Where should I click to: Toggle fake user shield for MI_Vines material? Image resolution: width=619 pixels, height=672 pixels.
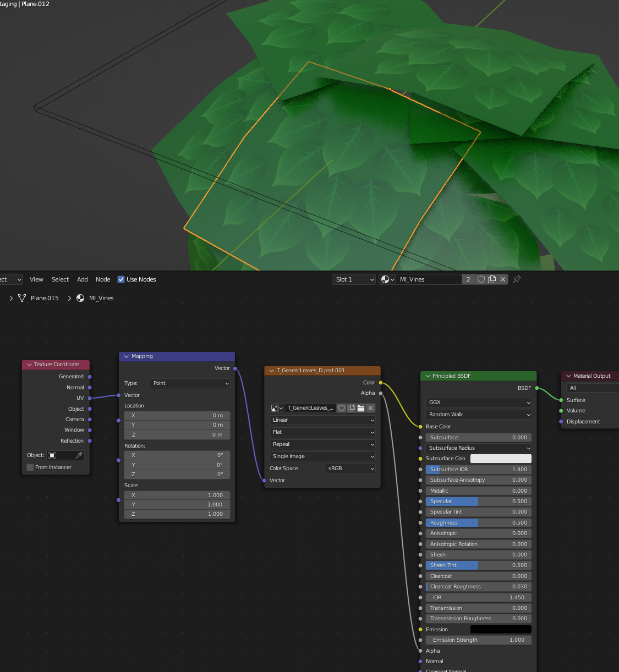[481, 279]
